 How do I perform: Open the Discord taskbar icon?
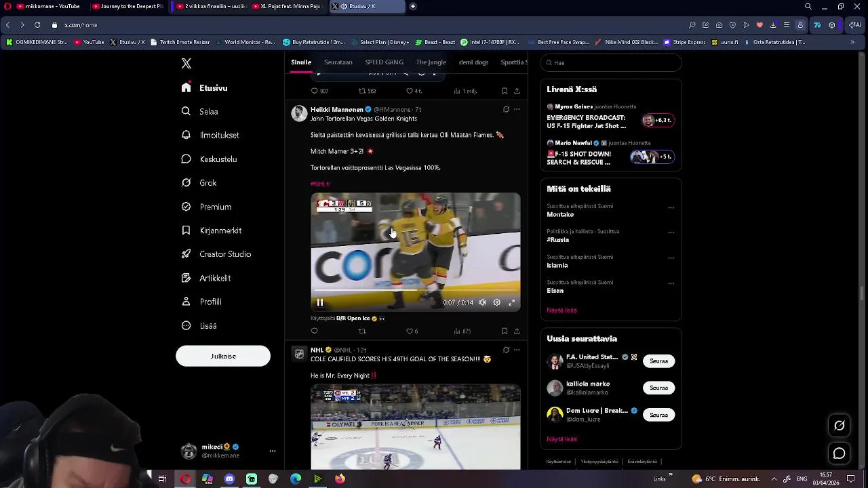(229, 479)
